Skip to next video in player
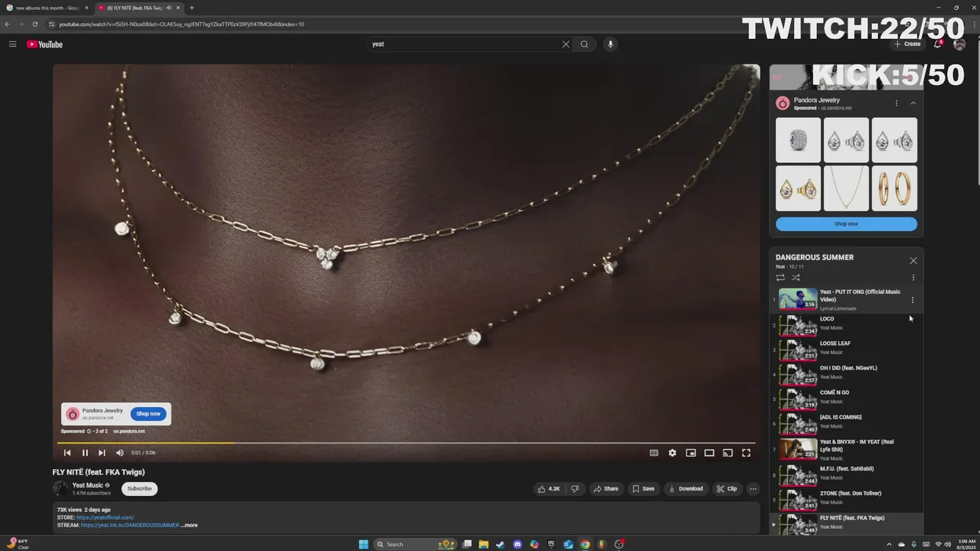980x551 pixels. coord(102,453)
